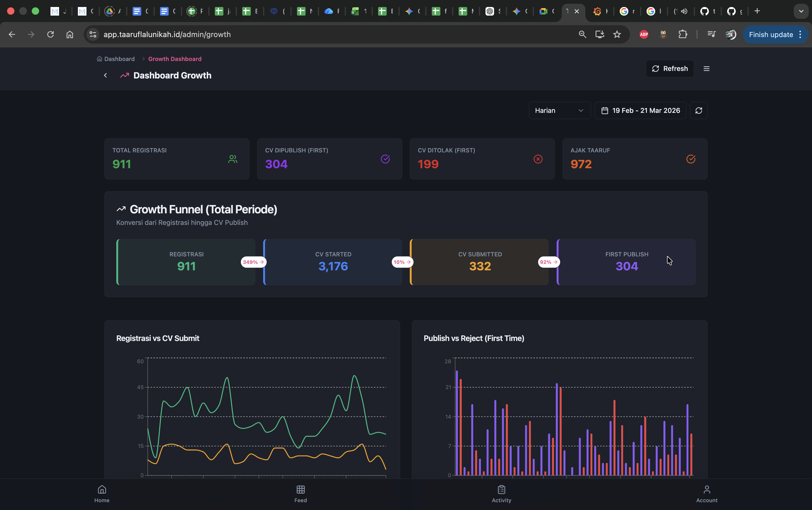The width and height of the screenshot is (812, 510).
Task: Open the Chrome extensions puzzle icon
Action: tap(683, 34)
